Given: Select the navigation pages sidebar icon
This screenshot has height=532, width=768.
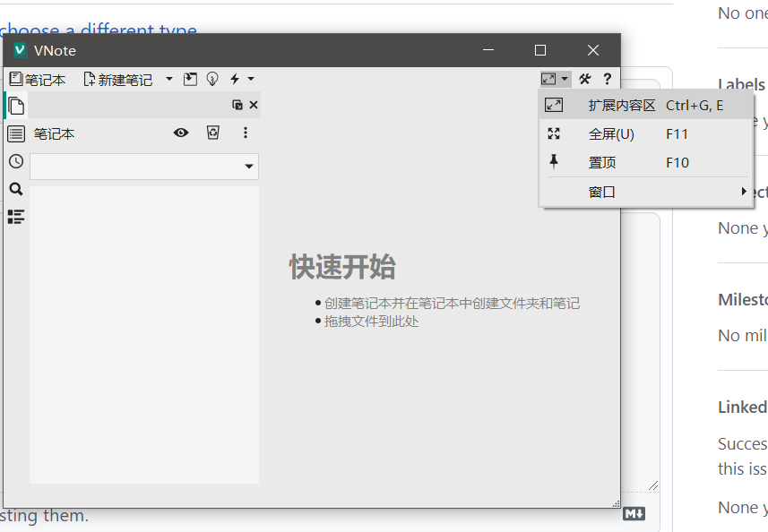Looking at the screenshot, I should click(16, 106).
